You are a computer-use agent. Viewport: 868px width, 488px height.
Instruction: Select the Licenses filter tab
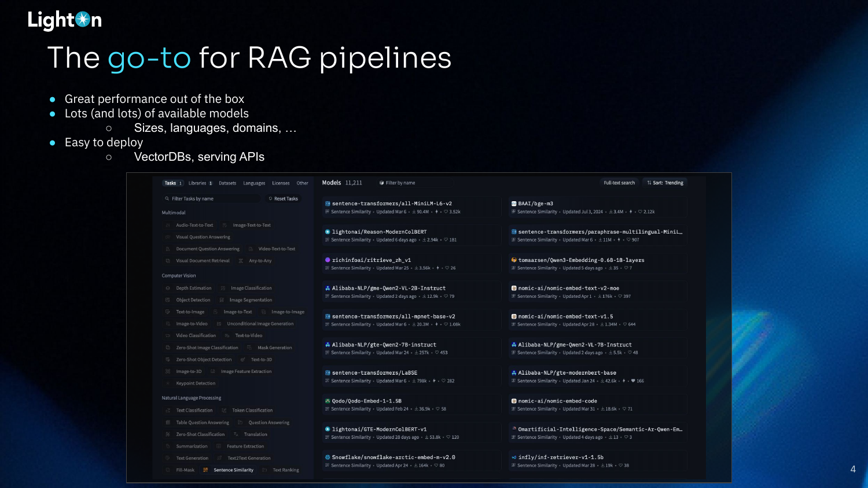pyautogui.click(x=281, y=183)
